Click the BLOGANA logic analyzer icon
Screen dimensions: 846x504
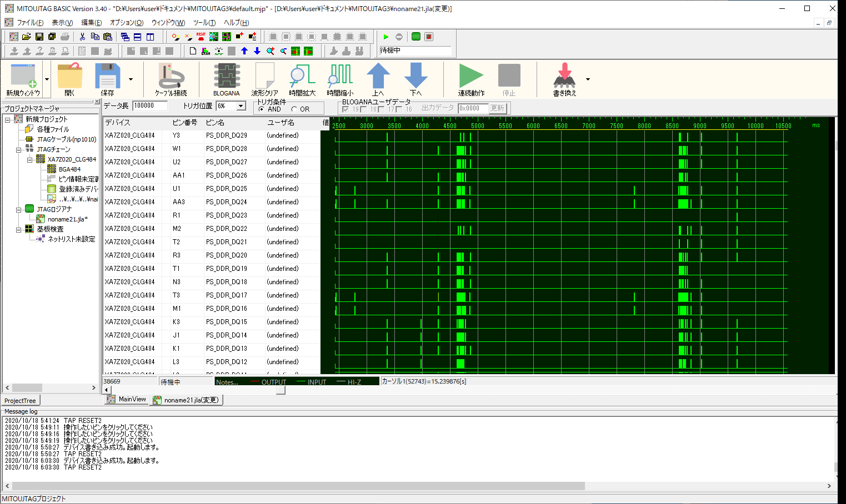(227, 79)
